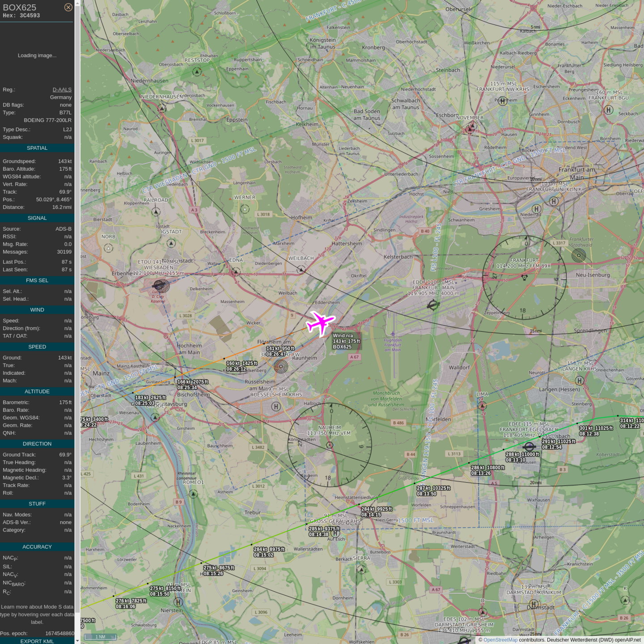Click the EDFE Frankfurt-Egelsbach airport symbol

click(x=529, y=446)
